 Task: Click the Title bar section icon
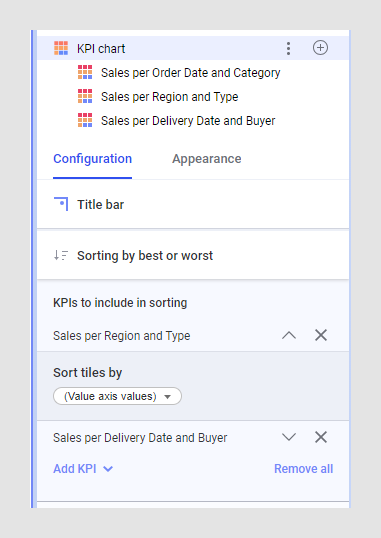pos(61,204)
